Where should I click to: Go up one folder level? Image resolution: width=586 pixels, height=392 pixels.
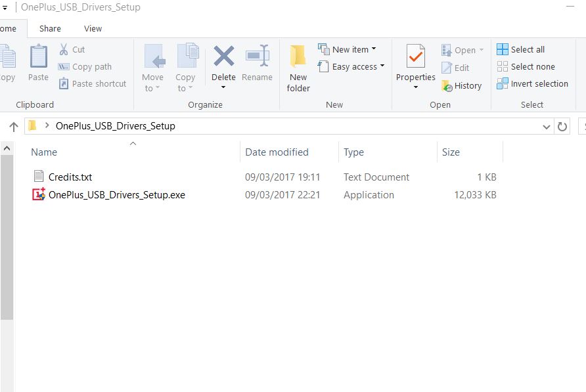click(14, 127)
